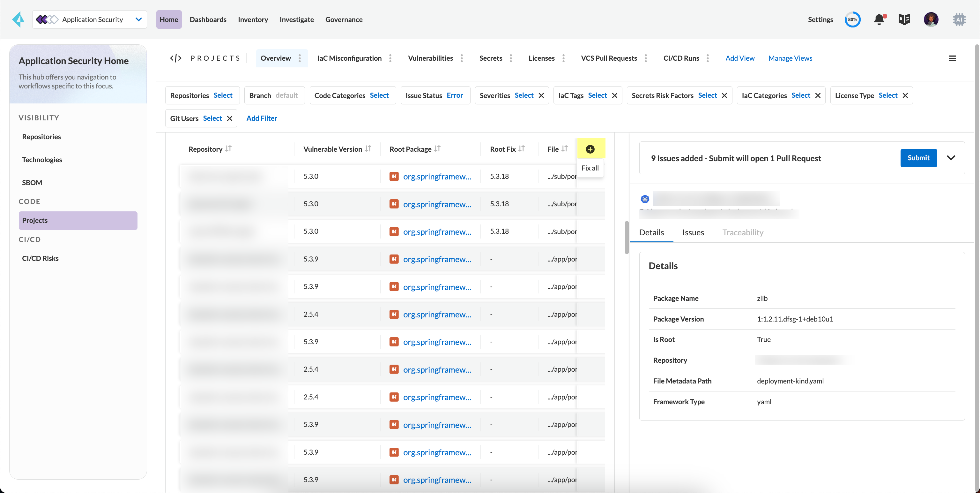Click the Add Filter link

[262, 118]
